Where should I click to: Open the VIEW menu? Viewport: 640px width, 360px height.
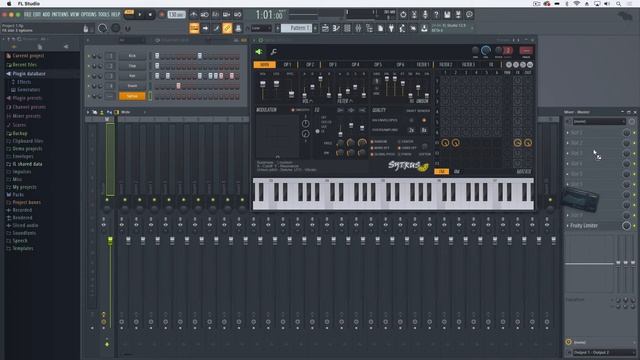[x=74, y=14]
